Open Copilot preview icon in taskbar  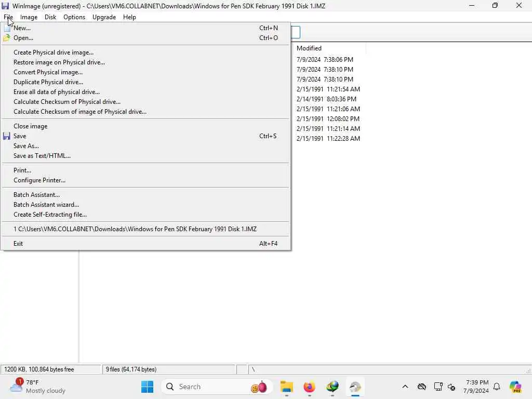(x=515, y=387)
